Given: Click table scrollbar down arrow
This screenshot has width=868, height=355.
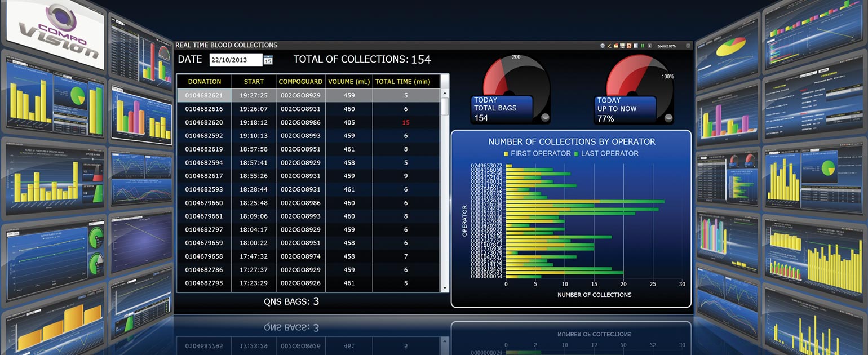Looking at the screenshot, I should click(445, 287).
